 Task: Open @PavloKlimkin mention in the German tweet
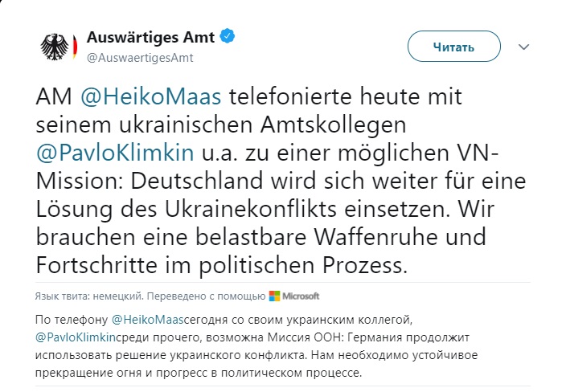coord(102,149)
